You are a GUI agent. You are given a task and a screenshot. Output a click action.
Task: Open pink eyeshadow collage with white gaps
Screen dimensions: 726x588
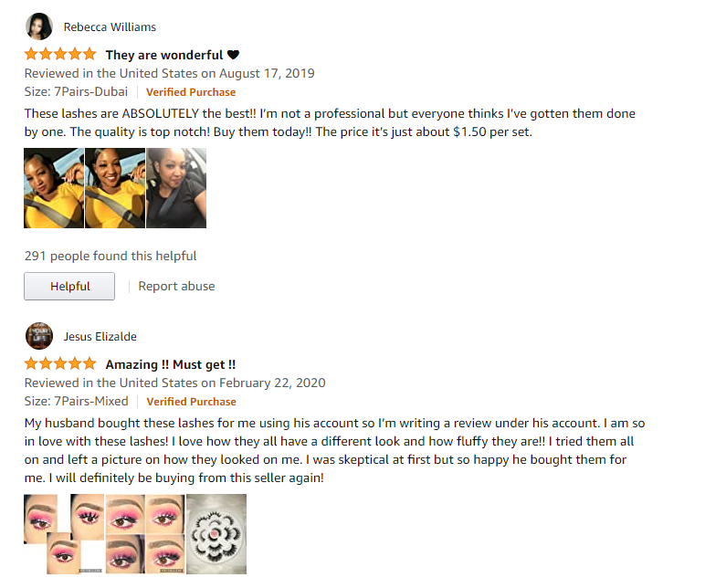(64, 534)
